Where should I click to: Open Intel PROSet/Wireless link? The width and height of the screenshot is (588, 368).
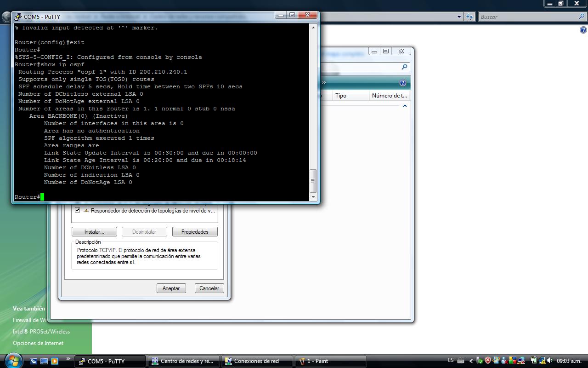[x=41, y=332]
